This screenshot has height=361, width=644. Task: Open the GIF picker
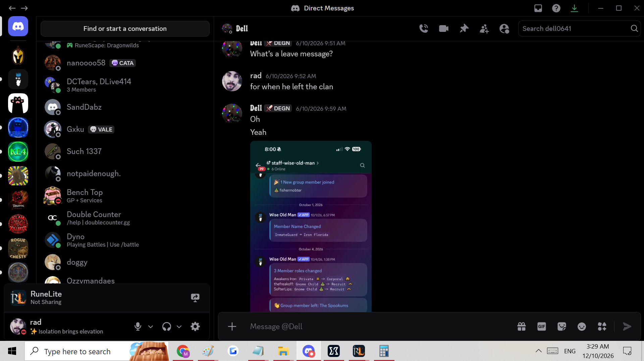point(542,326)
